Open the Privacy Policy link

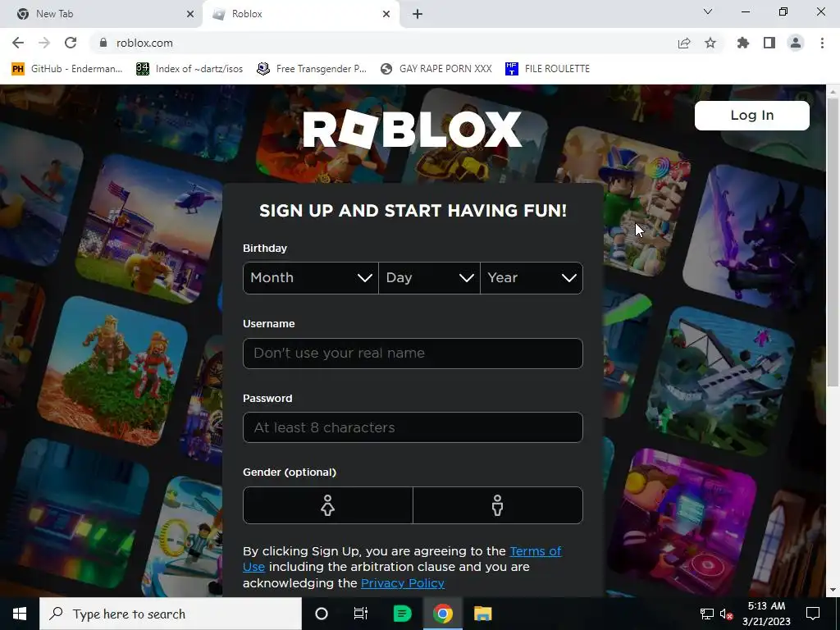pyautogui.click(x=402, y=583)
